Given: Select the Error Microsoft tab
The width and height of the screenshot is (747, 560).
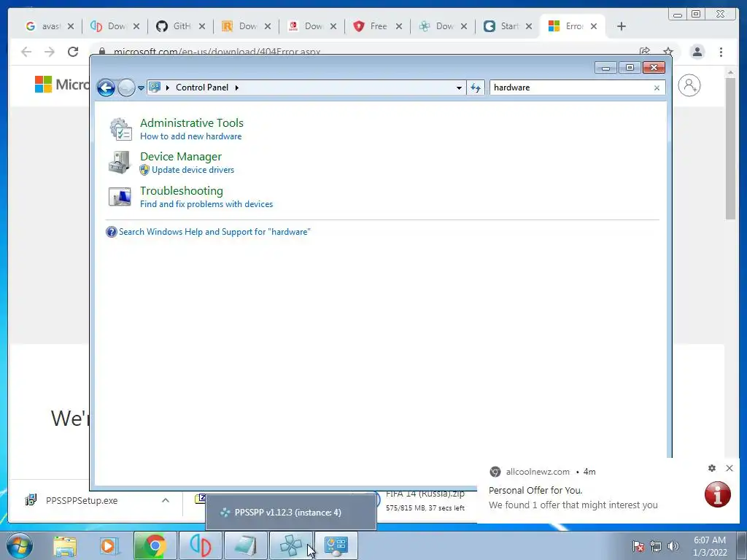Looking at the screenshot, I should pyautogui.click(x=573, y=26).
